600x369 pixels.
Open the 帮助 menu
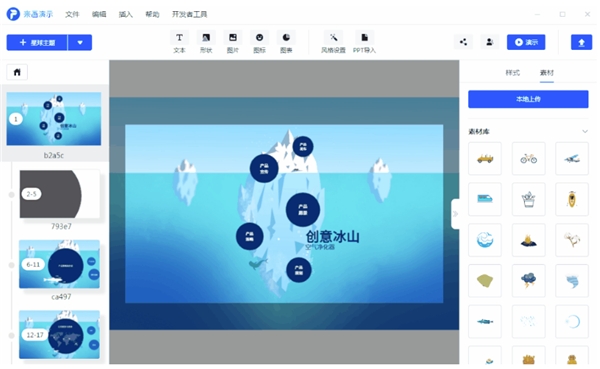point(152,14)
